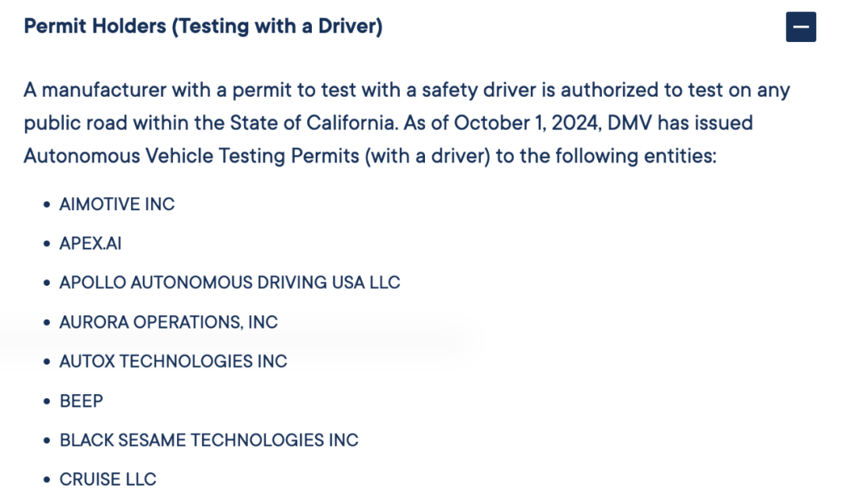Click the BEEP permit holder entry
The height and width of the screenshot is (504, 842).
tap(81, 401)
